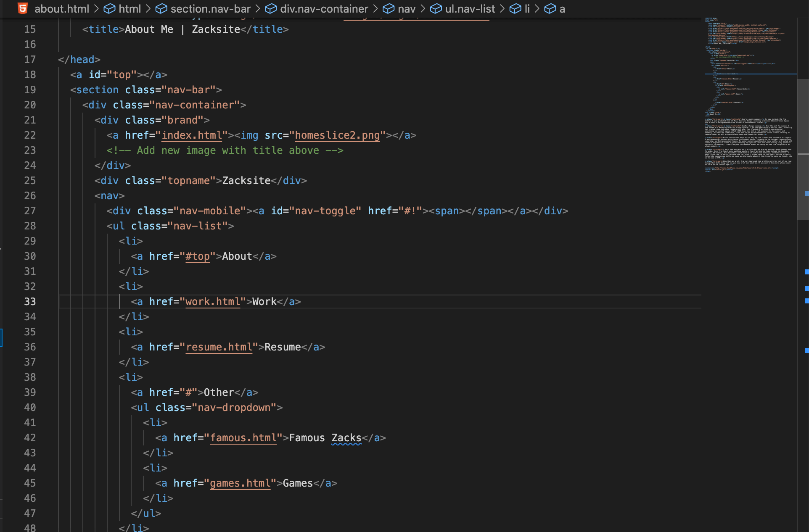Click the cube icon before html breadcrumb

point(110,9)
